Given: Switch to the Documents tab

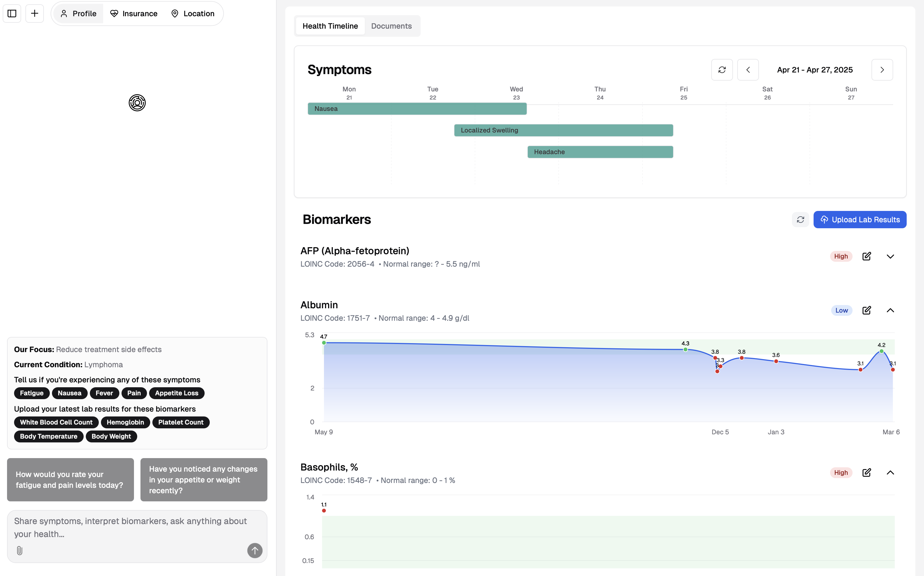Looking at the screenshot, I should [x=391, y=26].
